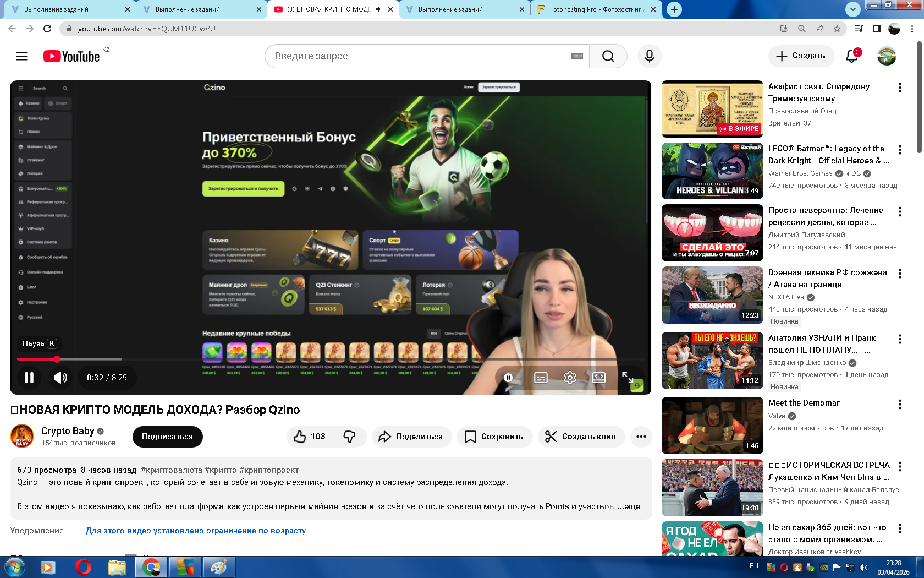Toggle subtitles in the player
This screenshot has width=924, height=578.
[541, 377]
